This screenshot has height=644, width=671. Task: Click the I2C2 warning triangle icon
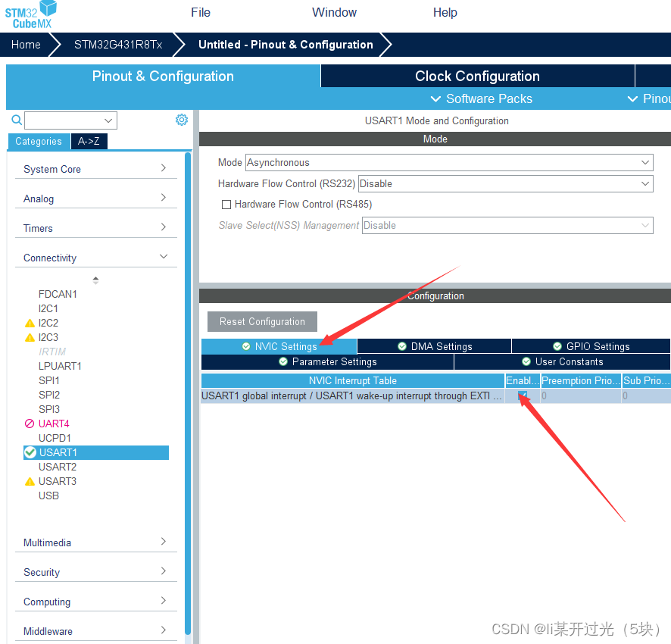[x=30, y=324]
